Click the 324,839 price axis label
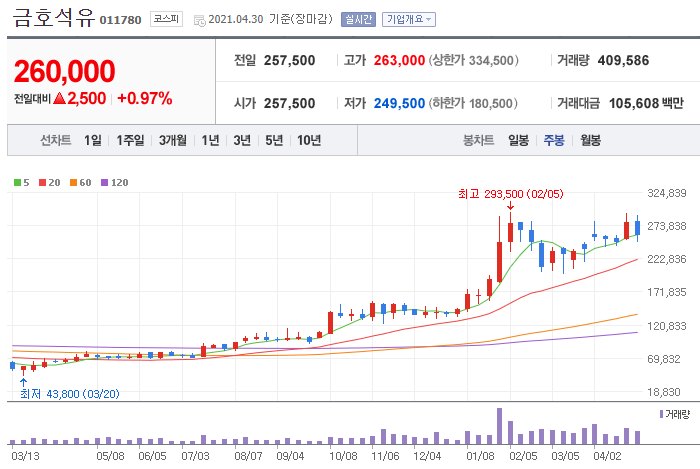The image size is (700, 469). [667, 193]
